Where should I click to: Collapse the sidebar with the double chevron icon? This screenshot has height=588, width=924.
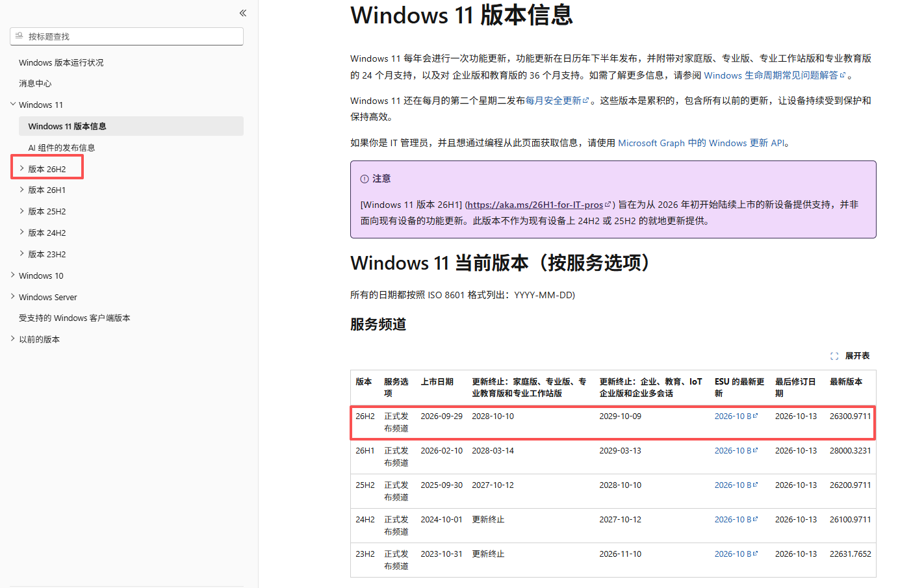[x=243, y=13]
